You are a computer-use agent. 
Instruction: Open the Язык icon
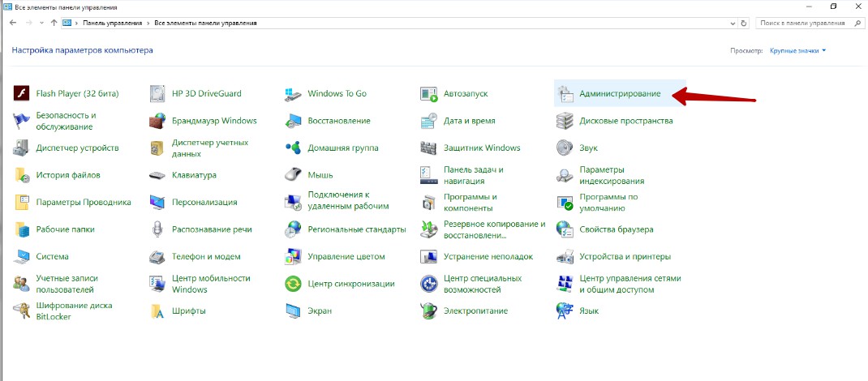565,310
